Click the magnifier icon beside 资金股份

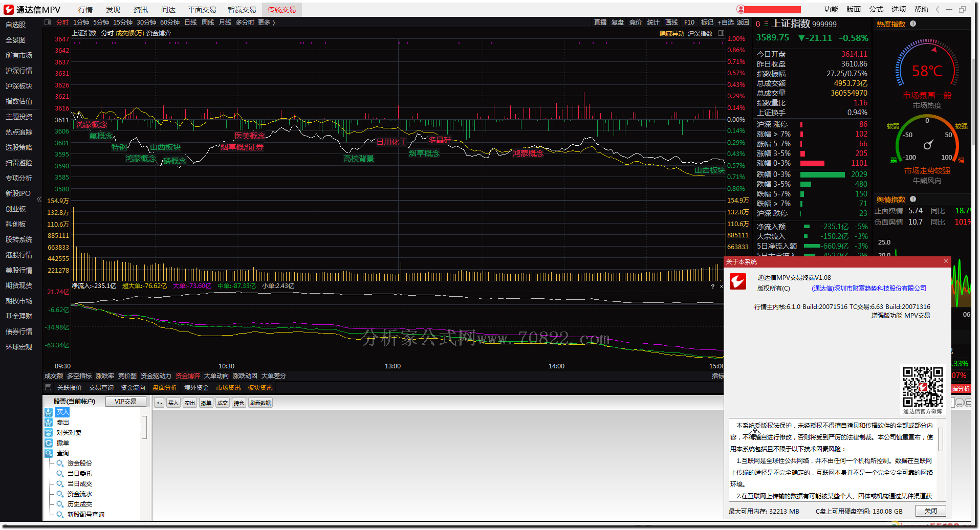60,463
